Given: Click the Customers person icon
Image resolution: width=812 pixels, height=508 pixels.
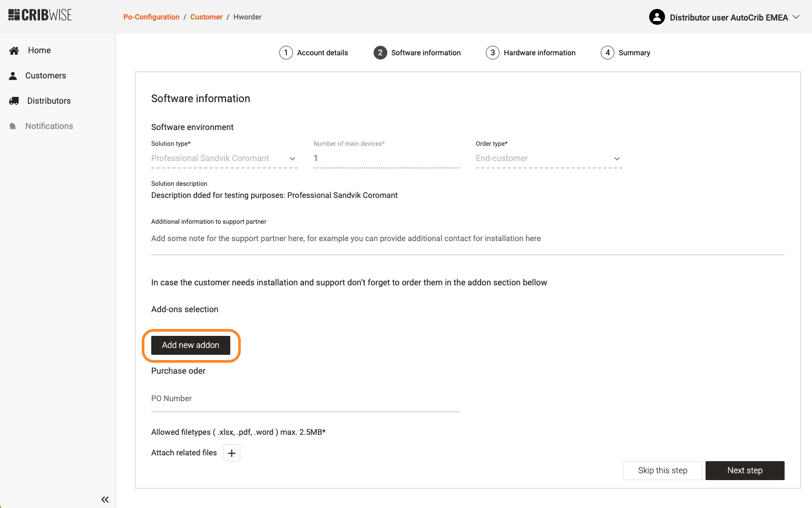Looking at the screenshot, I should coord(13,76).
